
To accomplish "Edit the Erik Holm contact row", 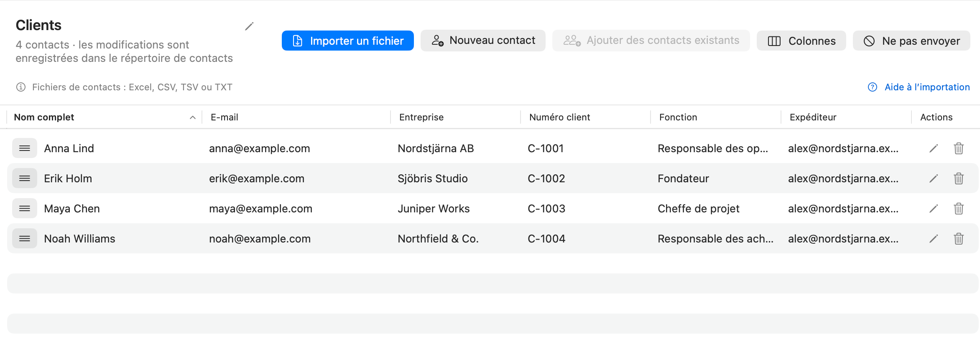I will point(934,179).
